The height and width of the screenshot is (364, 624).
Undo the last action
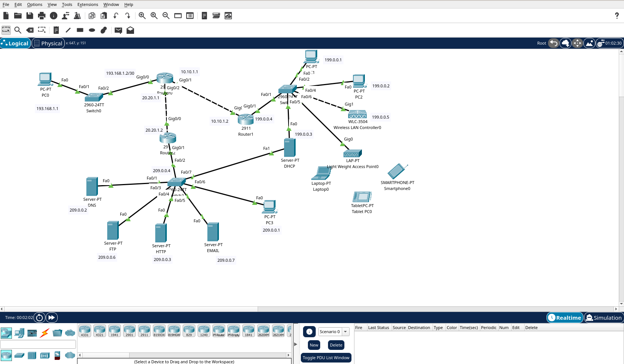(116, 16)
